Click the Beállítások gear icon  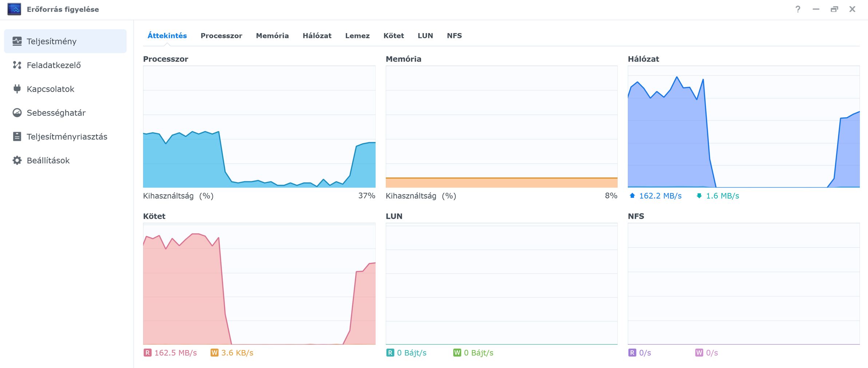[17, 160]
